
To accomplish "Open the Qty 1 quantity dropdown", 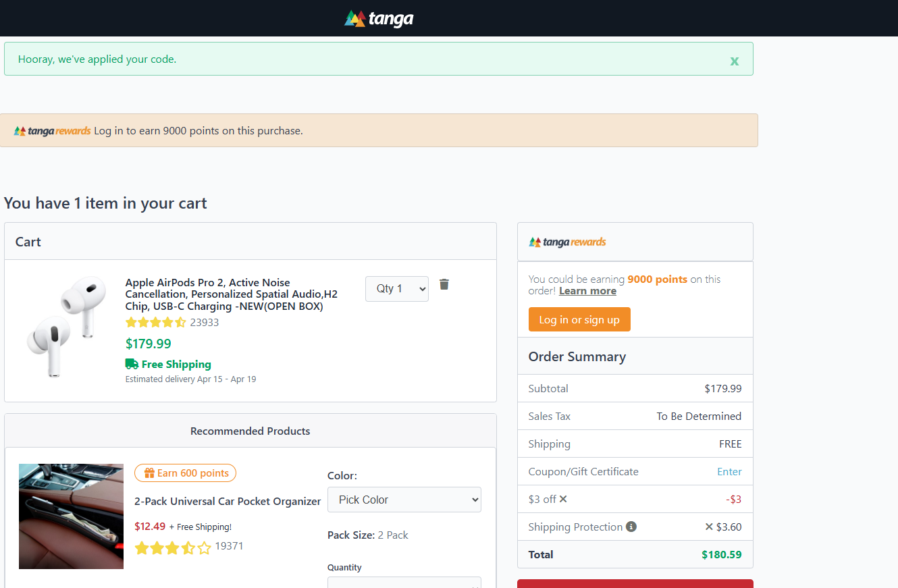I will tap(397, 288).
